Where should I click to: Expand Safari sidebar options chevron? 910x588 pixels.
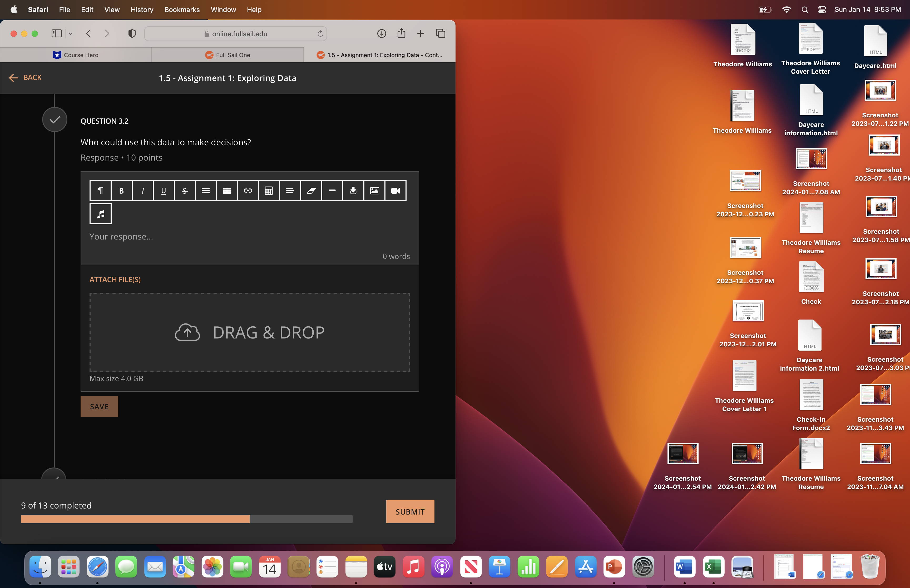point(71,34)
